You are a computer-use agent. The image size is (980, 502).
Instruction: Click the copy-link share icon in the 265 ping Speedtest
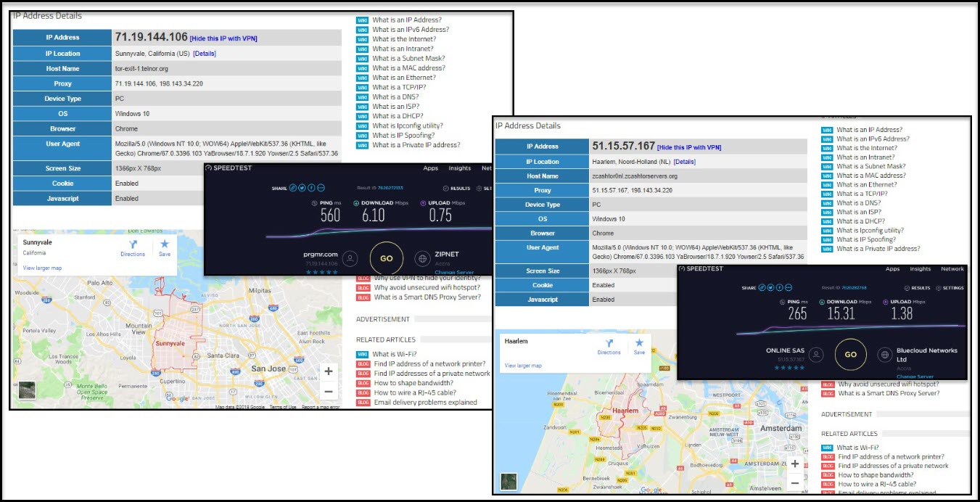(x=762, y=287)
